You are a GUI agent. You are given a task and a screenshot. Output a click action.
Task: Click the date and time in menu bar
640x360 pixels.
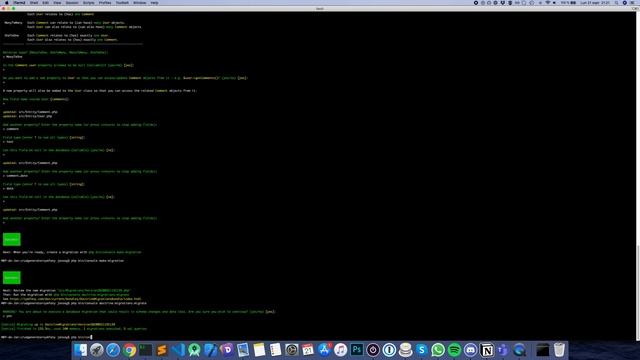coord(596,2)
